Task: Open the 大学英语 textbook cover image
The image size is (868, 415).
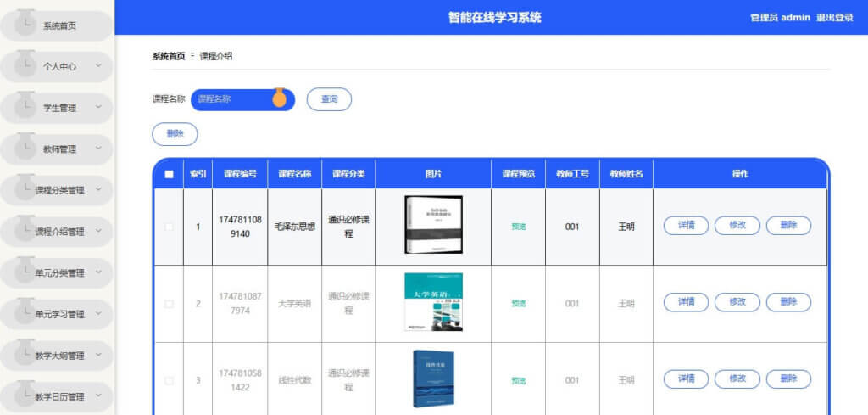Action: pyautogui.click(x=433, y=302)
